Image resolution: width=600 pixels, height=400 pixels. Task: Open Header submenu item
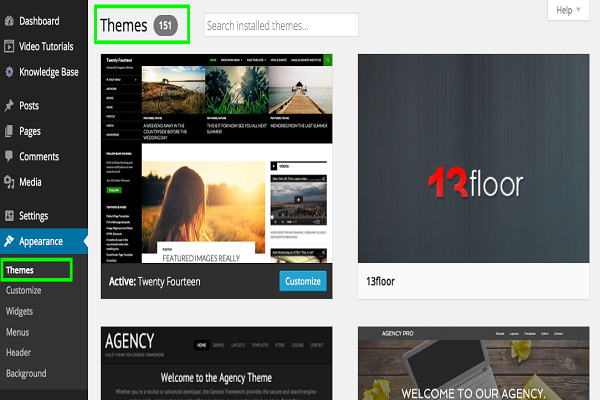[18, 352]
